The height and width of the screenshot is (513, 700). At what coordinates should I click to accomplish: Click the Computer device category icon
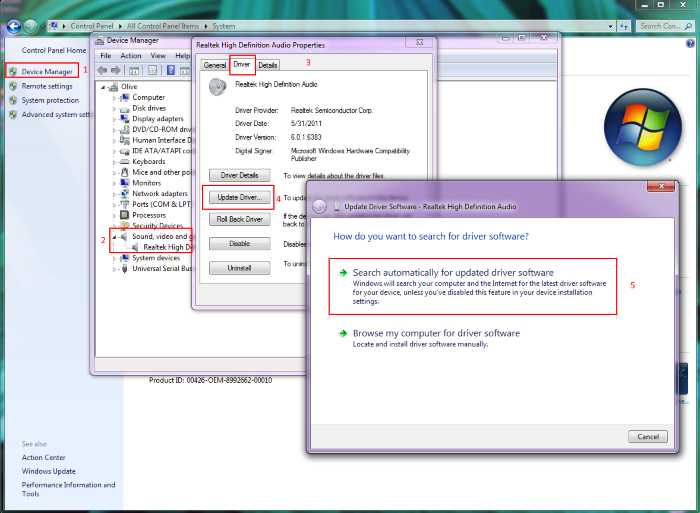click(x=125, y=97)
